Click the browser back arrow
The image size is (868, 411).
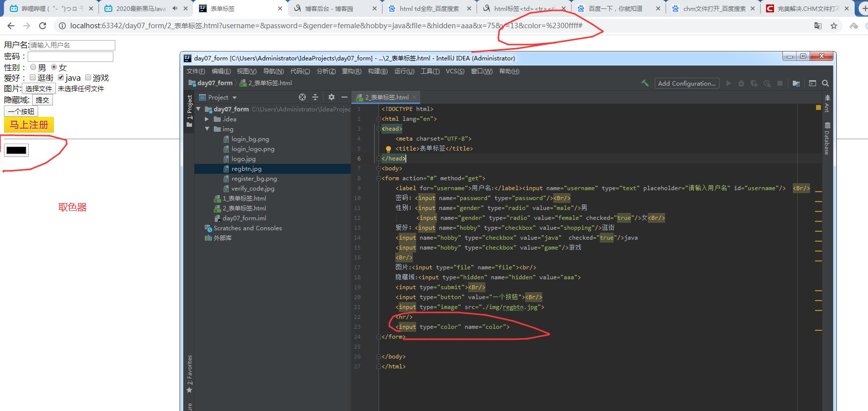11,26
